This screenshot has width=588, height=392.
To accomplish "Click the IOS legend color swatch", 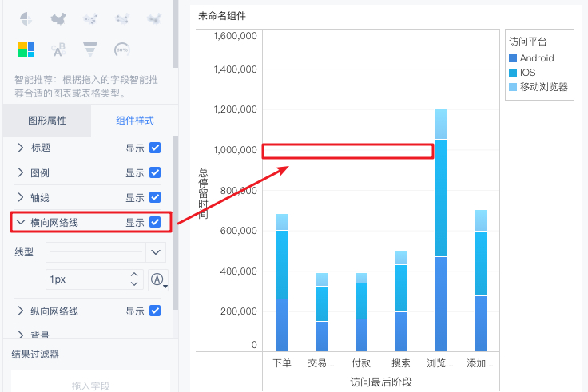I will pos(513,73).
